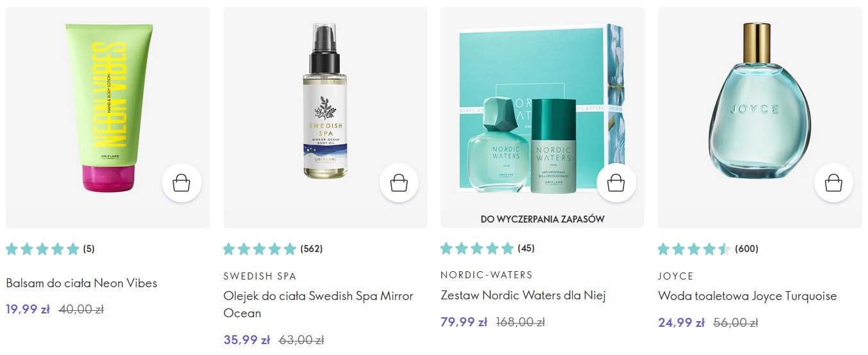Select the NORDIC-WATERS brand label
868x355 pixels.
[486, 275]
